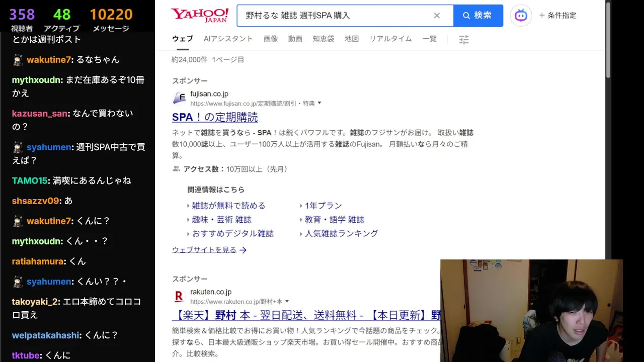The height and width of the screenshot is (362, 644).
Task: Click chat username tktube
Action: 26,355
